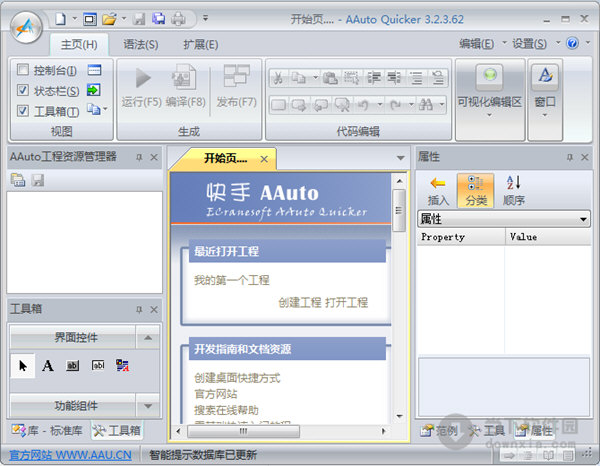Select the pointer arrow tool in 工具箱
The image size is (600, 466).
(23, 366)
